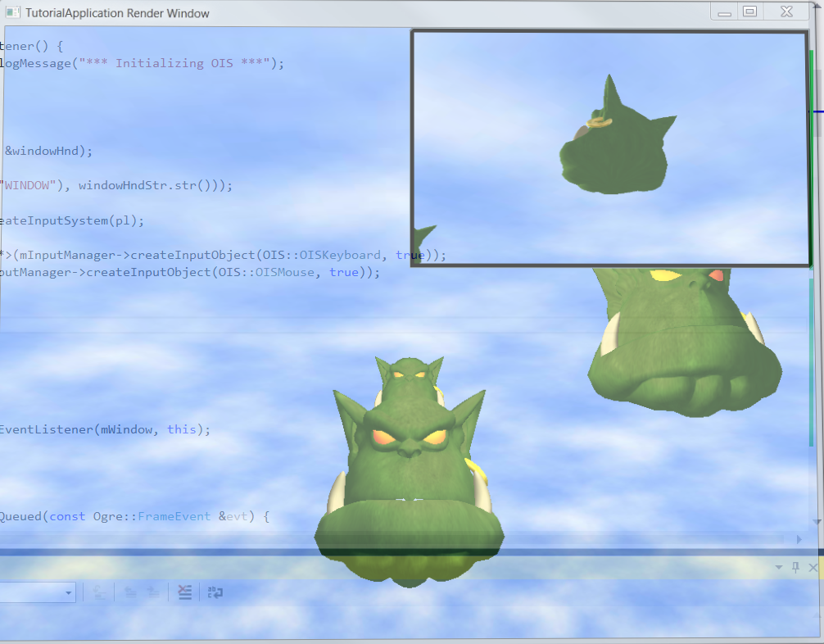Close the output panel with its X
The width and height of the screenshot is (824, 644).
point(813,567)
